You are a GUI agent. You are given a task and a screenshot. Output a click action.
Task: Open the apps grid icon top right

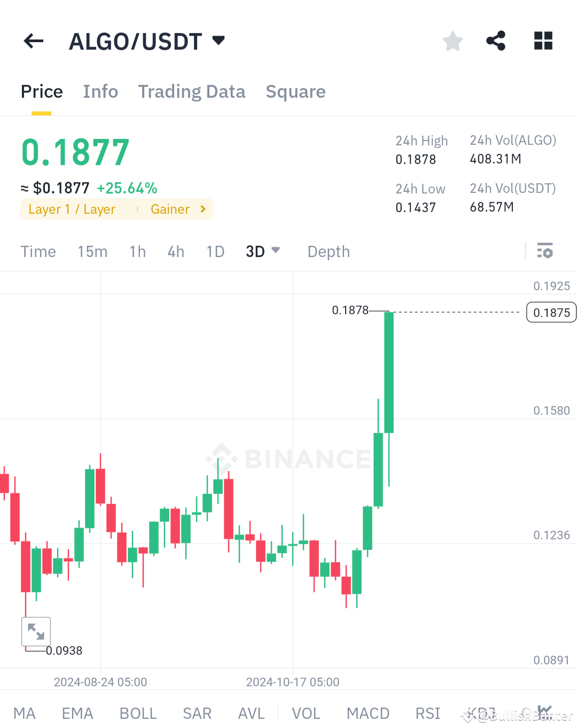pos(543,41)
